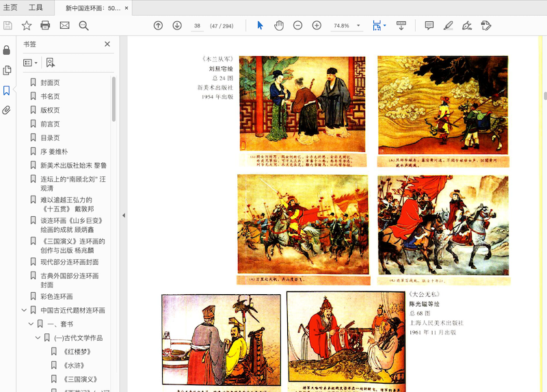The height and width of the screenshot is (392, 547).
Task: Open the 版权页 bookmark
Action: coord(50,110)
